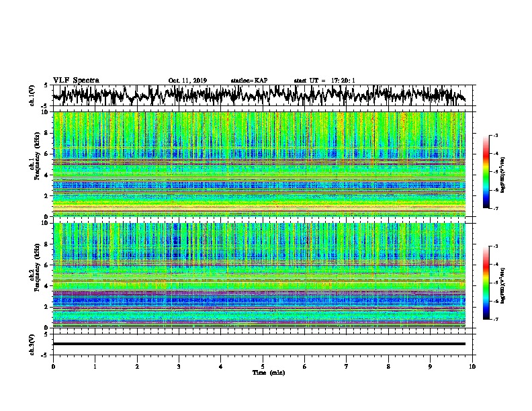Click the time axis tick label '7'

347,367
